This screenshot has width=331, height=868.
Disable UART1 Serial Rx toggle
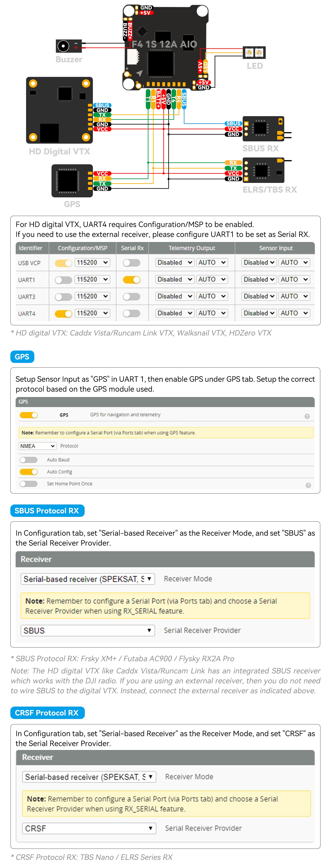132,280
